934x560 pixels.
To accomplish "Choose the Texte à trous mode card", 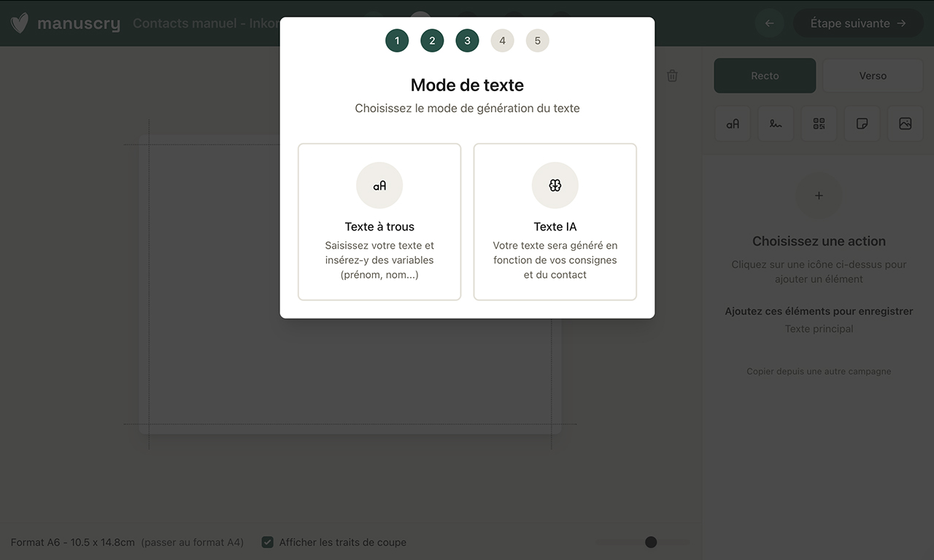I will 379,222.
